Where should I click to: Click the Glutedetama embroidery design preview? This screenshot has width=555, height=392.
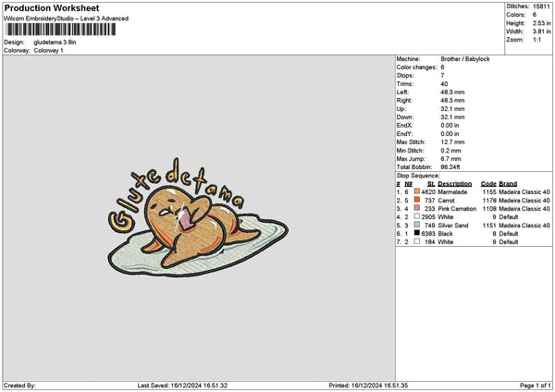click(x=198, y=217)
